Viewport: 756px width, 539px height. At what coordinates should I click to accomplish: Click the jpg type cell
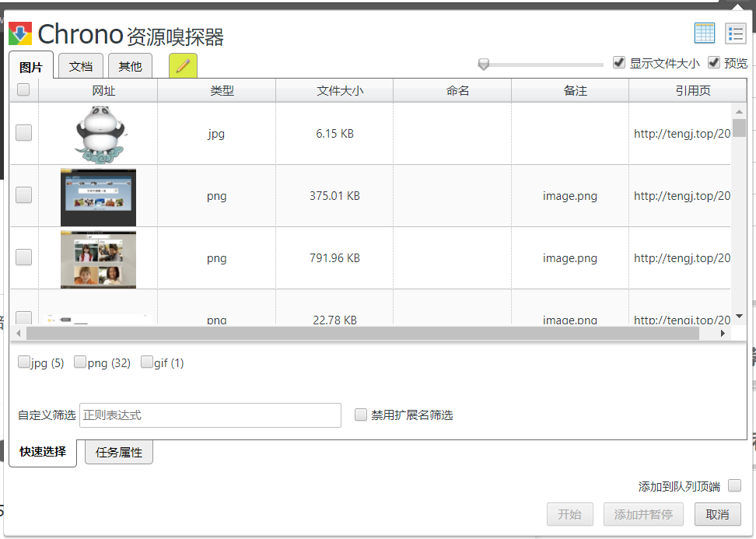(x=216, y=134)
